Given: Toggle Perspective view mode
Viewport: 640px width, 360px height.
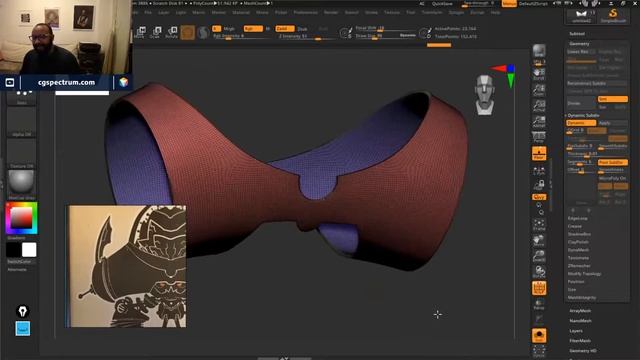Looking at the screenshot, I should pyautogui.click(x=539, y=137).
